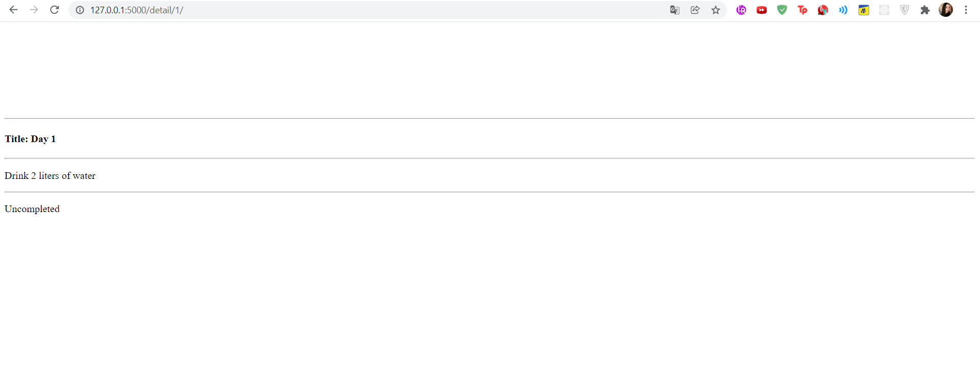
Task: Click the share icon in the address bar
Action: 695,10
